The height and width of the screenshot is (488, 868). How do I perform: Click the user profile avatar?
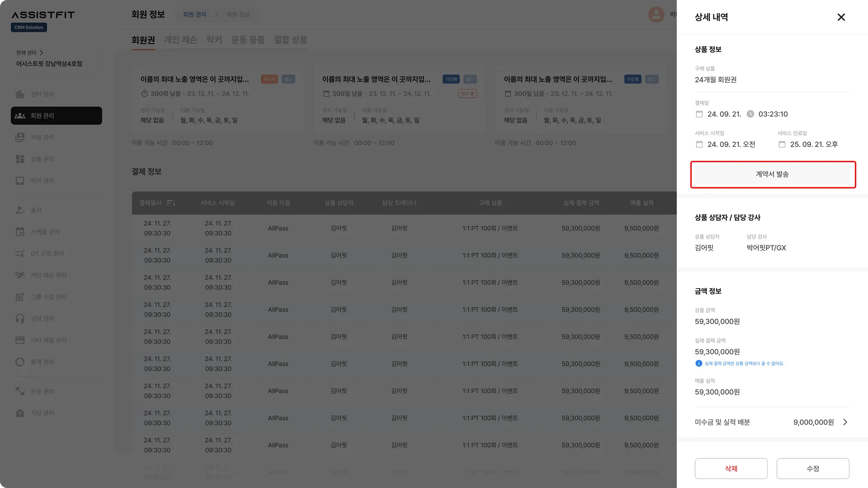pos(656,14)
